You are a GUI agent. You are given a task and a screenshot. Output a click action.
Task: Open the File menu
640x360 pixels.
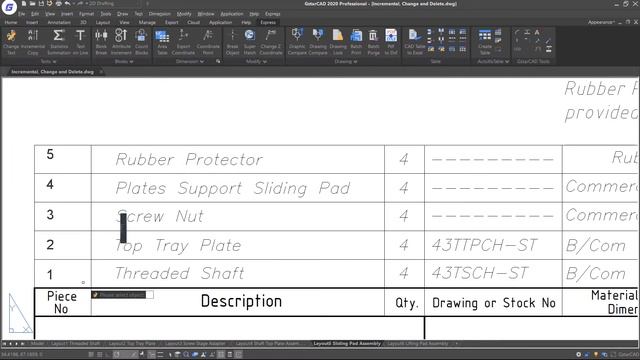pos(21,14)
